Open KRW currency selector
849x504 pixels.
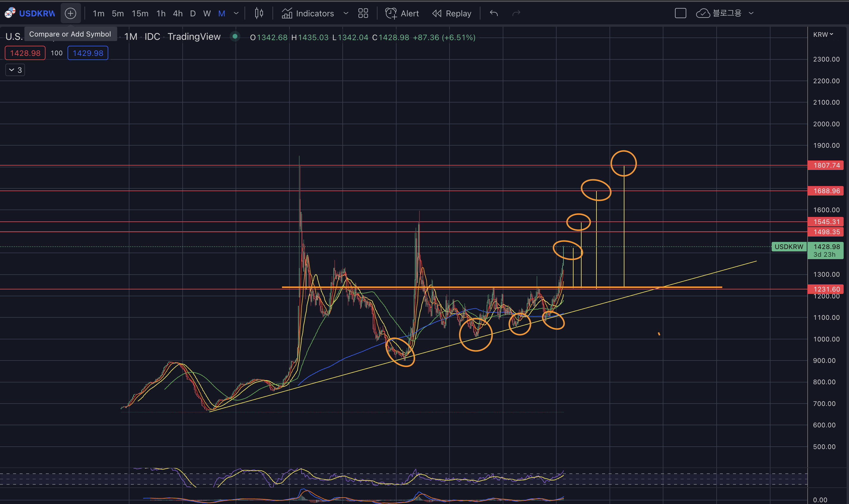point(823,34)
